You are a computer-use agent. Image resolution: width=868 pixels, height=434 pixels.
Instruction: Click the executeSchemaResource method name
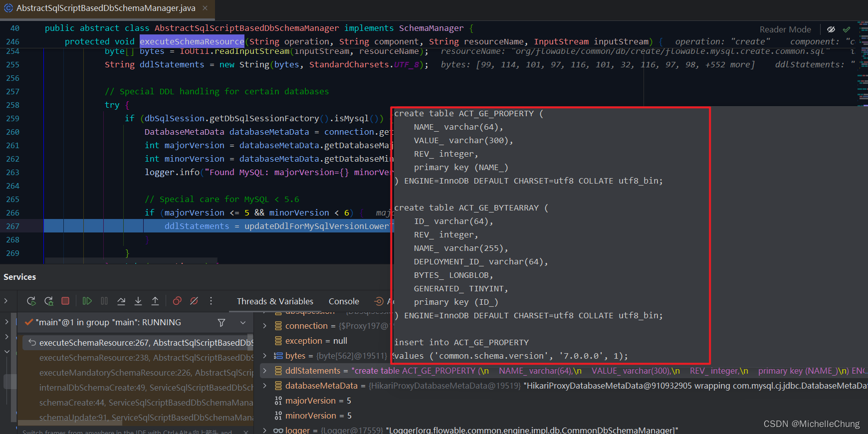coord(192,41)
